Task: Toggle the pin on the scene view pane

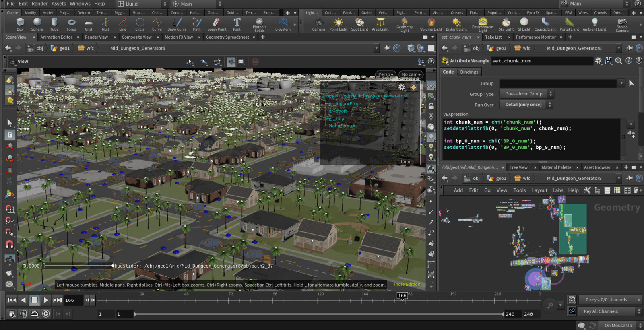Action: click(x=387, y=48)
